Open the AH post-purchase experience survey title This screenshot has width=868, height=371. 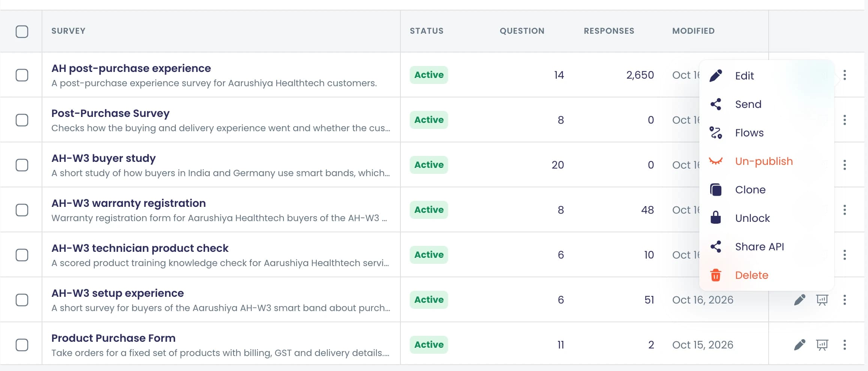pyautogui.click(x=131, y=68)
